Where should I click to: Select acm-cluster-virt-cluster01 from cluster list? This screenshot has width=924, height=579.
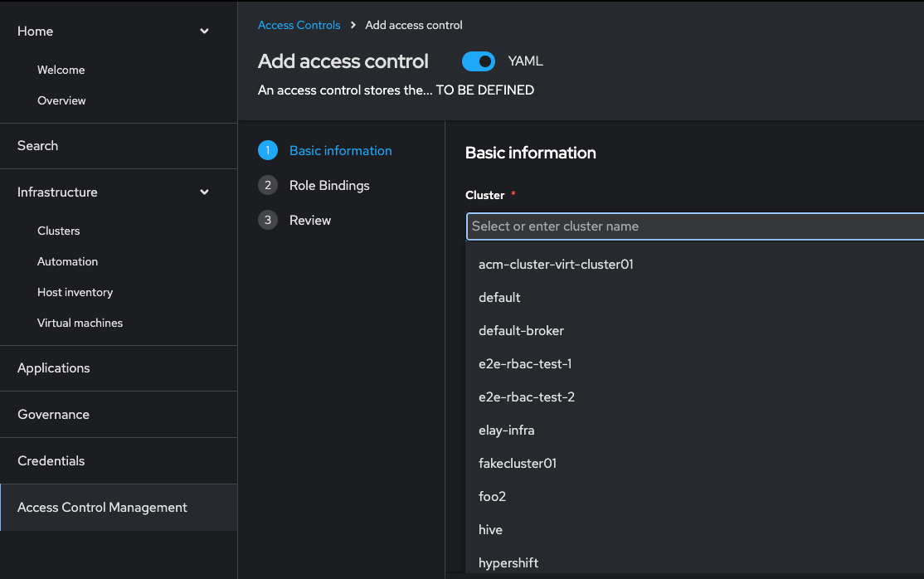[x=556, y=265]
